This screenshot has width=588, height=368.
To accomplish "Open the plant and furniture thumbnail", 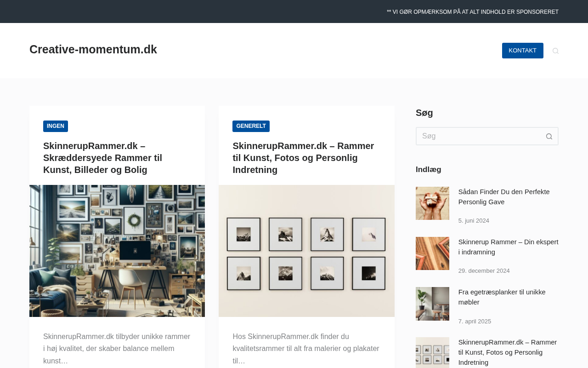I will coord(432,304).
